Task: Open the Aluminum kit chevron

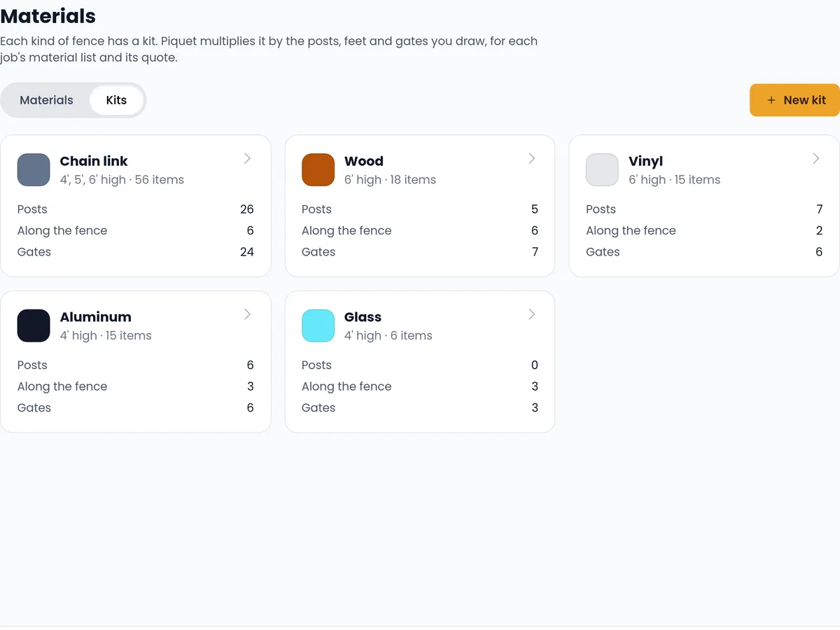Action: (247, 314)
